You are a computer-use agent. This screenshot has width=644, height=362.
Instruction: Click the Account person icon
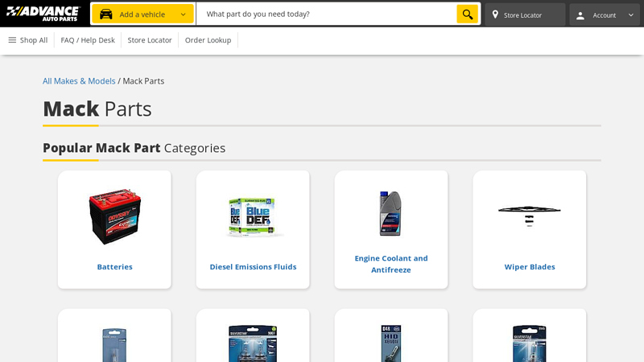click(580, 15)
